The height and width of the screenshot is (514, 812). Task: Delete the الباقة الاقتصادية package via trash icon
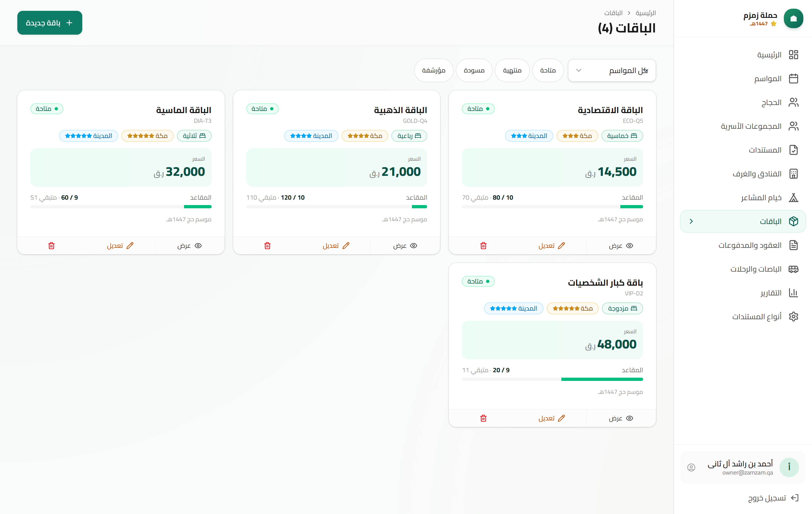point(483,246)
